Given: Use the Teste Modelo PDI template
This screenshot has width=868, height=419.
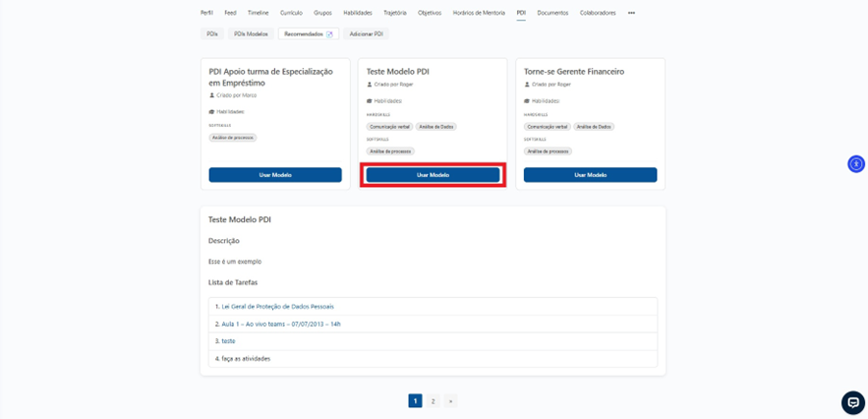Looking at the screenshot, I should 433,175.
